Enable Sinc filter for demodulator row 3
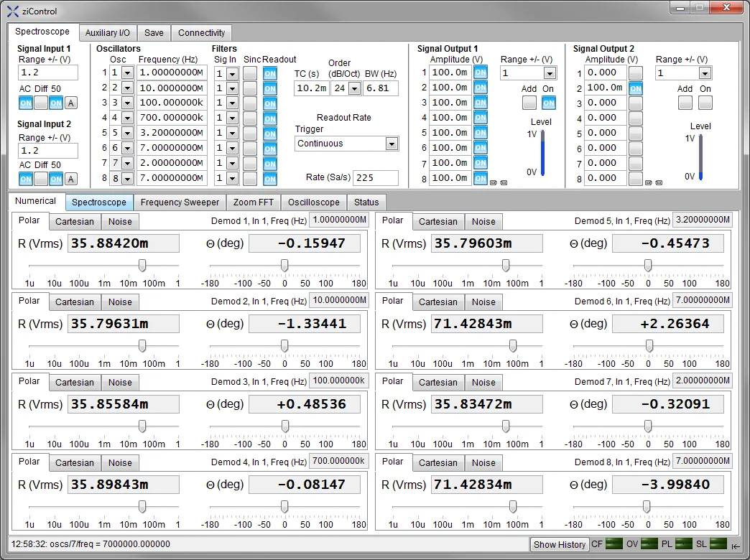 (250, 103)
